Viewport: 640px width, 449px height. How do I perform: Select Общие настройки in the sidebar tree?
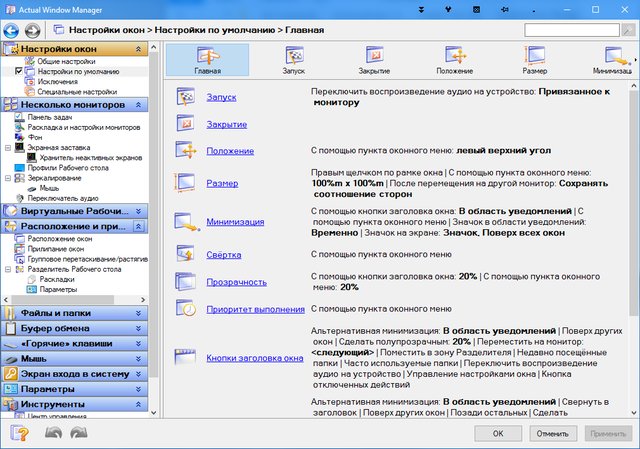point(60,62)
